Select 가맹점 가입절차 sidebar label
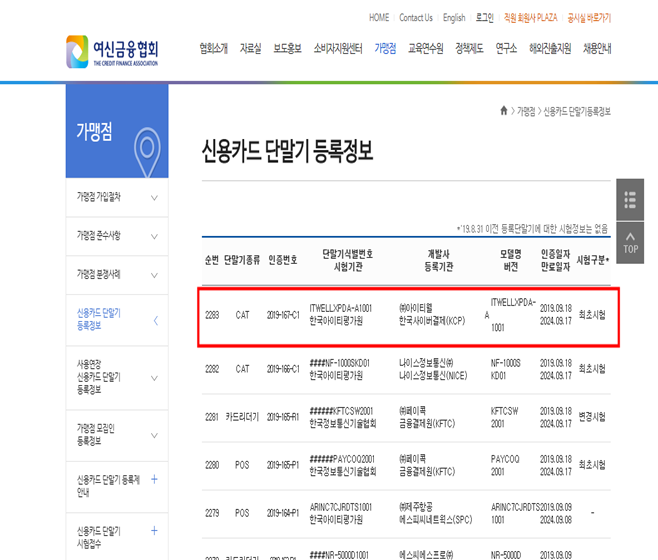This screenshot has width=658, height=560. click(x=99, y=196)
